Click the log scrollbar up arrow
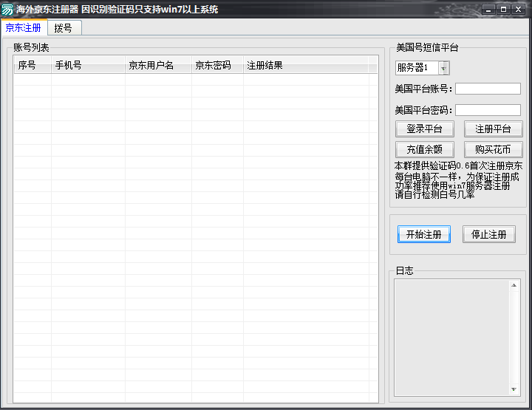 [514, 285]
